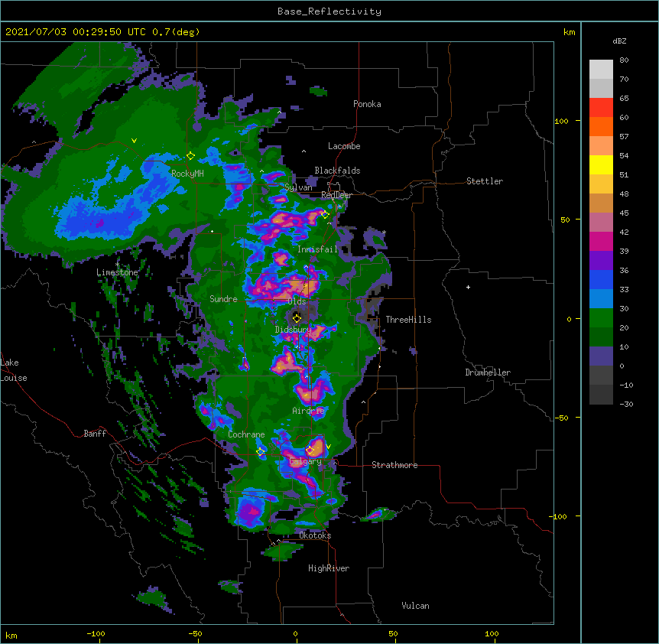The image size is (659, 644).
Task: Click the HighRiver town label
Action: 329,568
